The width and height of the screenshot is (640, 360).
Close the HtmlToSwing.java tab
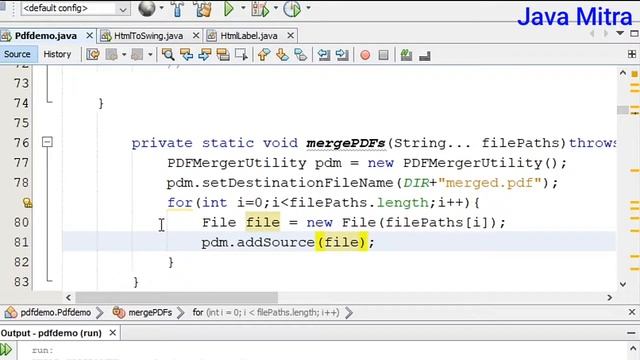click(196, 36)
